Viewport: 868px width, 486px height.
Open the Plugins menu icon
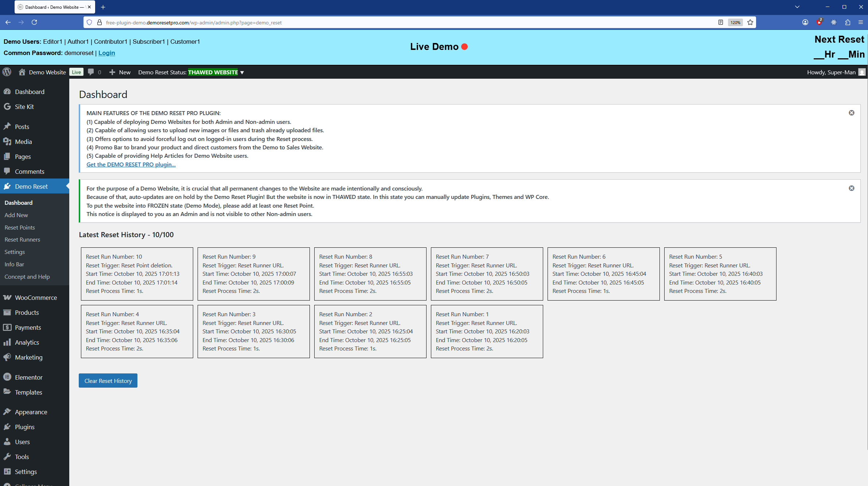pos(7,427)
